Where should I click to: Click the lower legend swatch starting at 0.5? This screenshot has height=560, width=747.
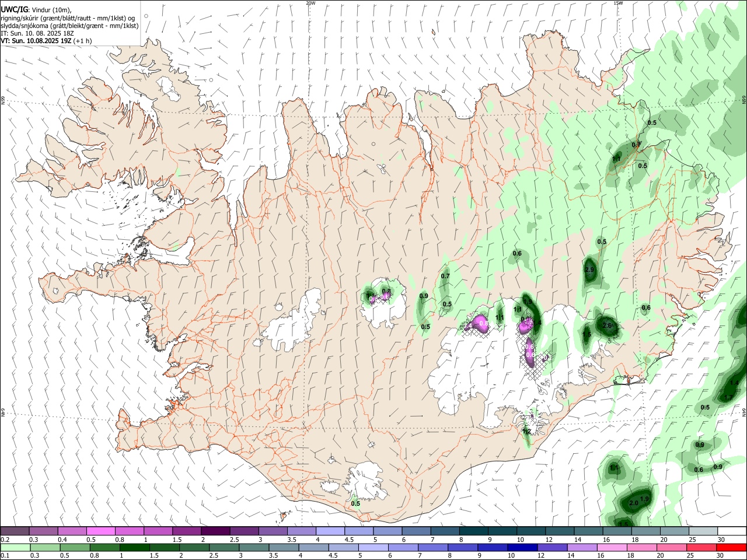point(75,547)
